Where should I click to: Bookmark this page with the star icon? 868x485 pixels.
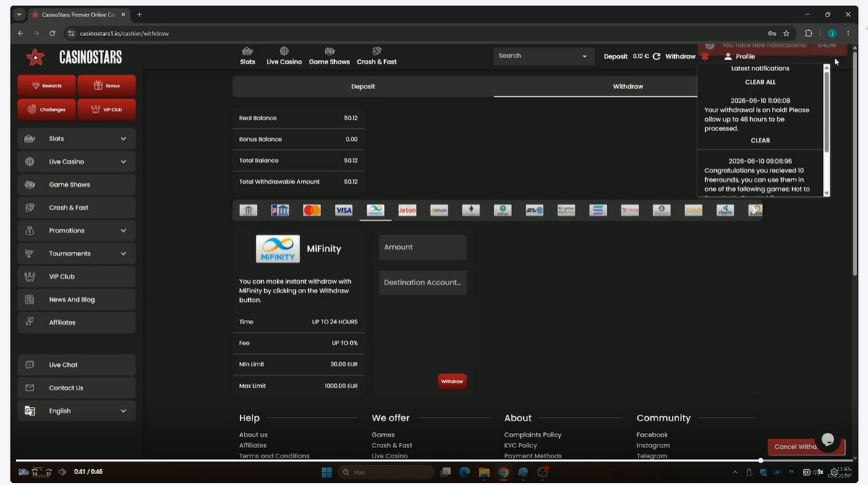[786, 33]
